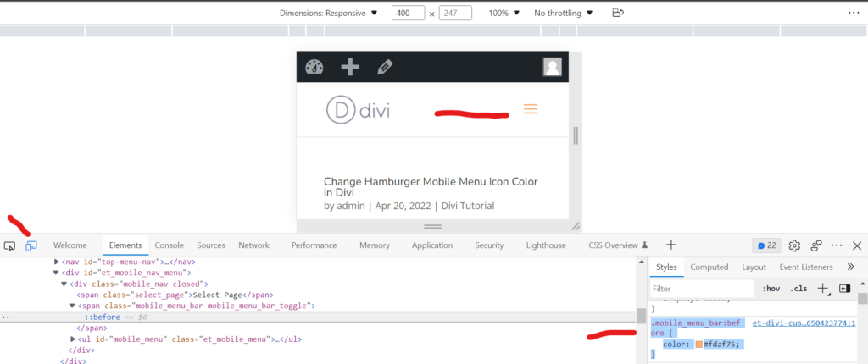The width and height of the screenshot is (868, 364).
Task: Toggle element state with :hov
Action: (x=771, y=289)
